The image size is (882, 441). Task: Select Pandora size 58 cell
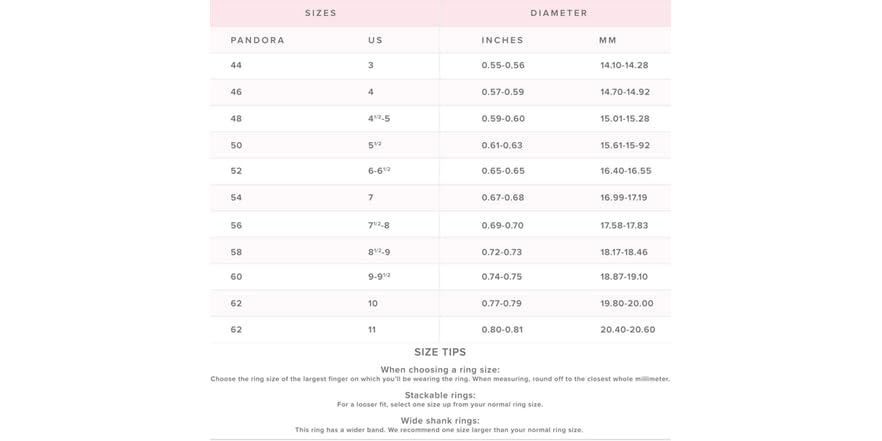pos(236,252)
